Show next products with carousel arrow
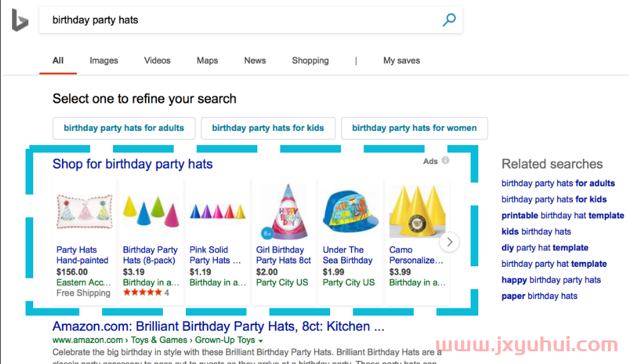This screenshot has width=629, height=364. click(450, 242)
